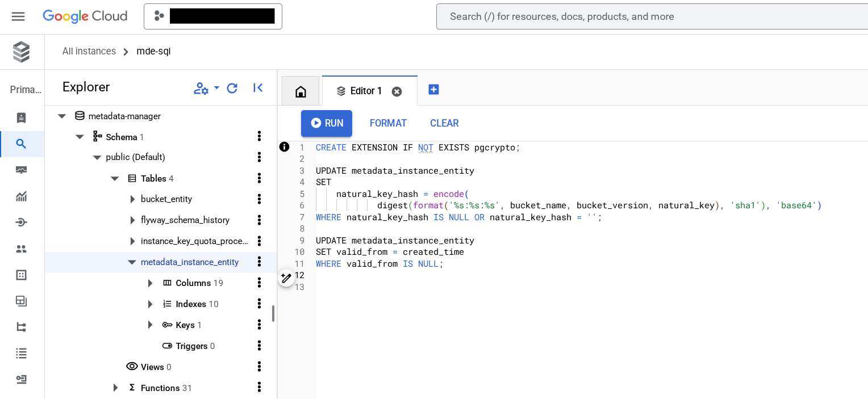Screen dimensions: 868x399
Task: Focus the resource search bar
Action: [x=652, y=16]
